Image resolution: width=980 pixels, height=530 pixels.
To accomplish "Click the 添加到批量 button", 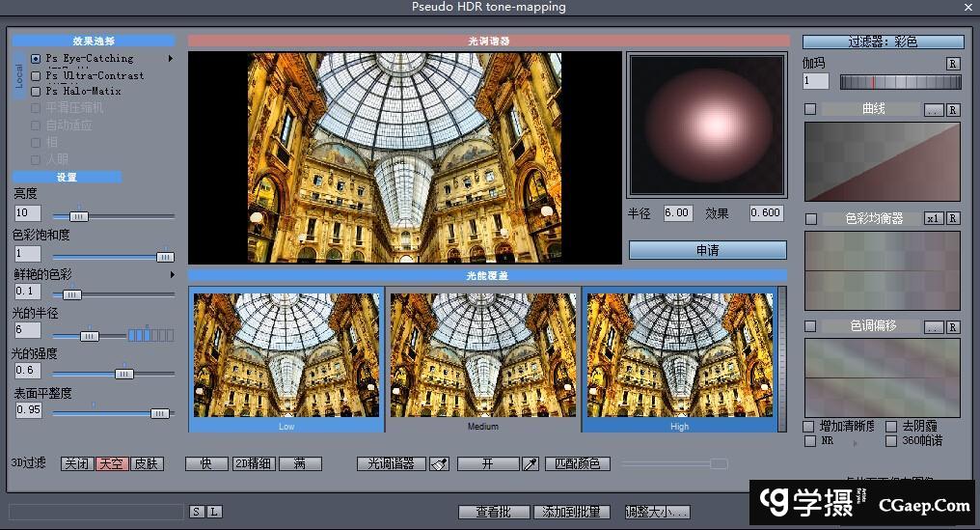I will 572,512.
